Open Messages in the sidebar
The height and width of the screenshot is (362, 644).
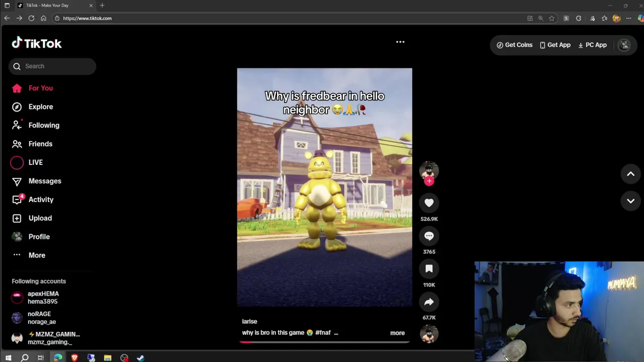37,181
